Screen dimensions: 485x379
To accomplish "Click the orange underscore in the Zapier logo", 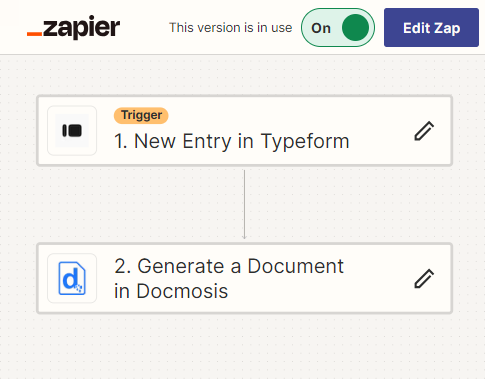I will coord(34,34).
